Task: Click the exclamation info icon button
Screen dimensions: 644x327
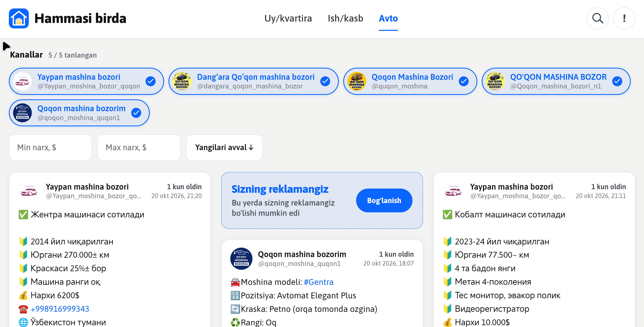Action: [x=624, y=18]
